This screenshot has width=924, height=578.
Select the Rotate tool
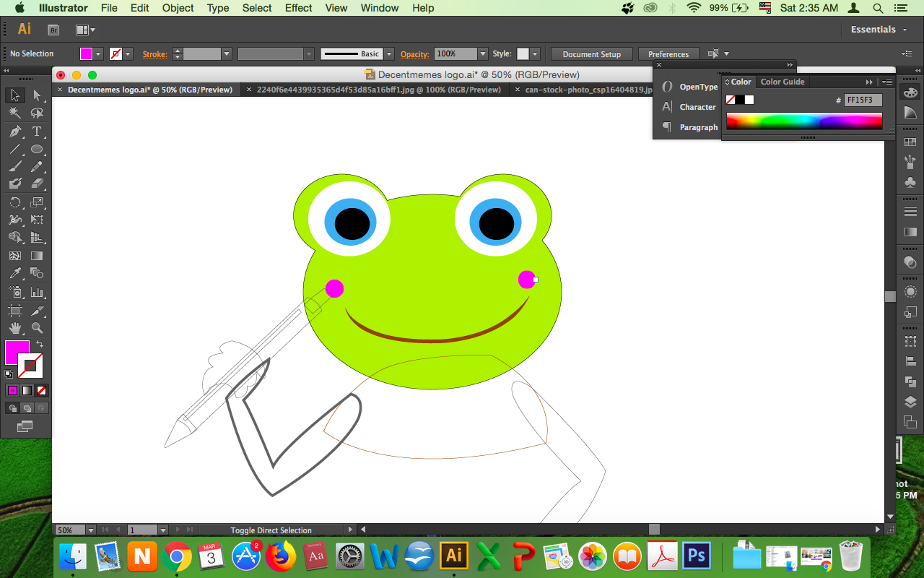pyautogui.click(x=15, y=202)
